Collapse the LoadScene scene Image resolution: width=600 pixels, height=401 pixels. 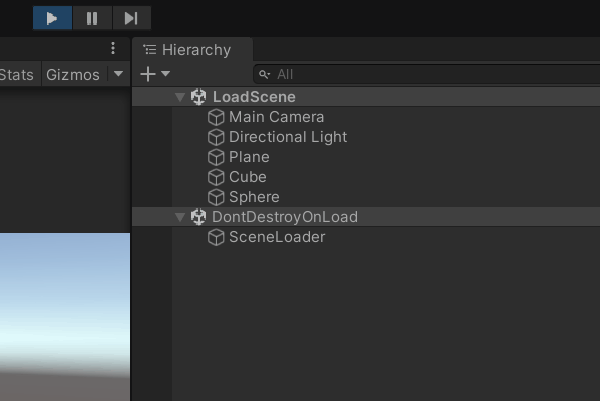point(180,97)
